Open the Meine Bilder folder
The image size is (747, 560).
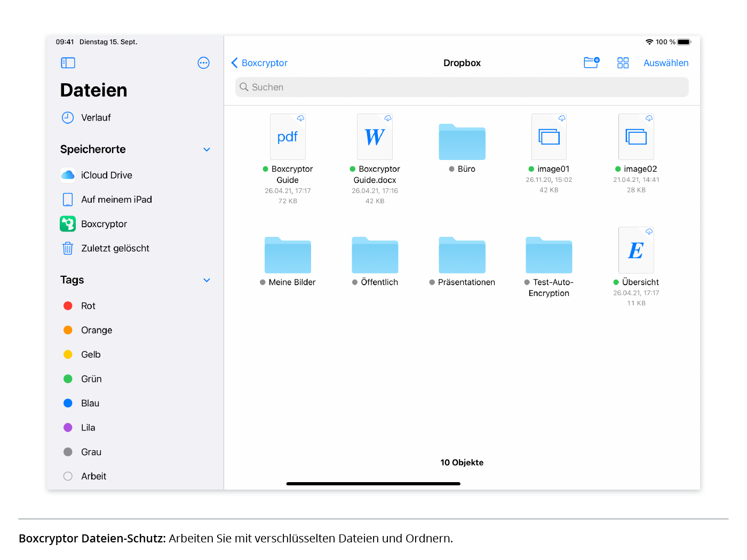point(288,255)
